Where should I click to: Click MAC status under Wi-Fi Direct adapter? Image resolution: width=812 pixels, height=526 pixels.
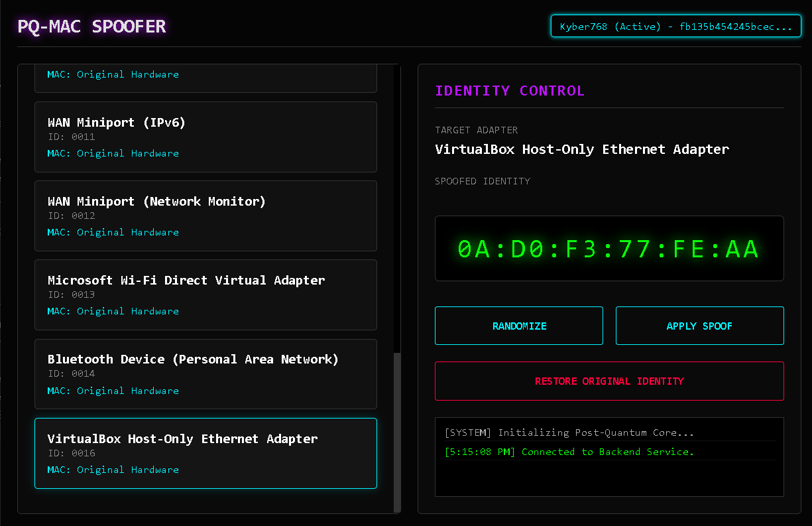pos(113,311)
